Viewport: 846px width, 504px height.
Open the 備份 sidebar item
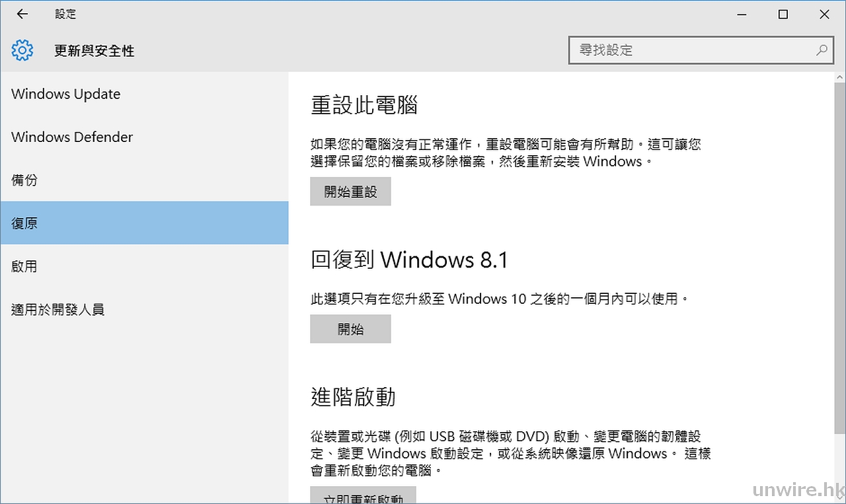24,180
